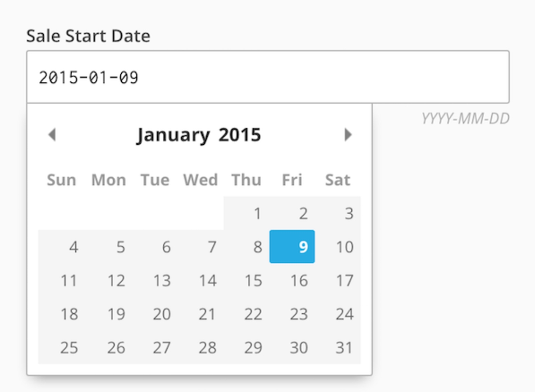The height and width of the screenshot is (392, 535).
Task: Select the highlighted date 9
Action: point(292,247)
